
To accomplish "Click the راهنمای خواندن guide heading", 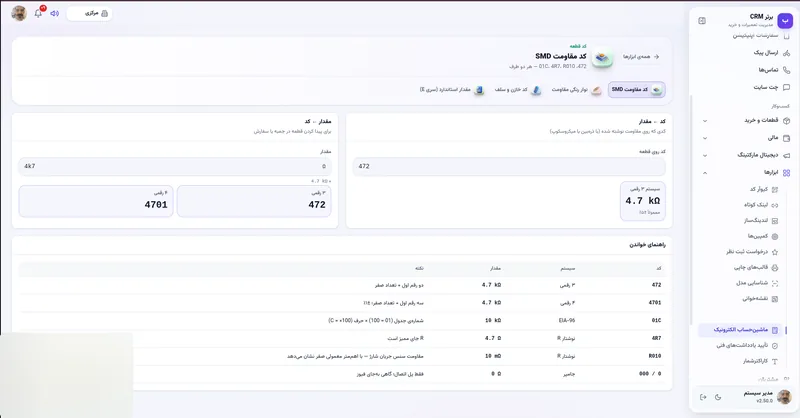I will (x=647, y=245).
